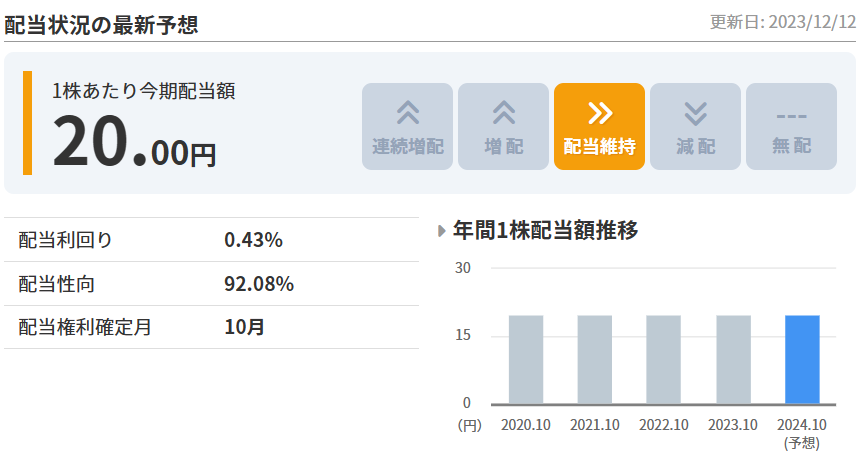This screenshot has height=457, width=863.
Task: Click the 92.08% payout ratio value
Action: click(x=259, y=284)
